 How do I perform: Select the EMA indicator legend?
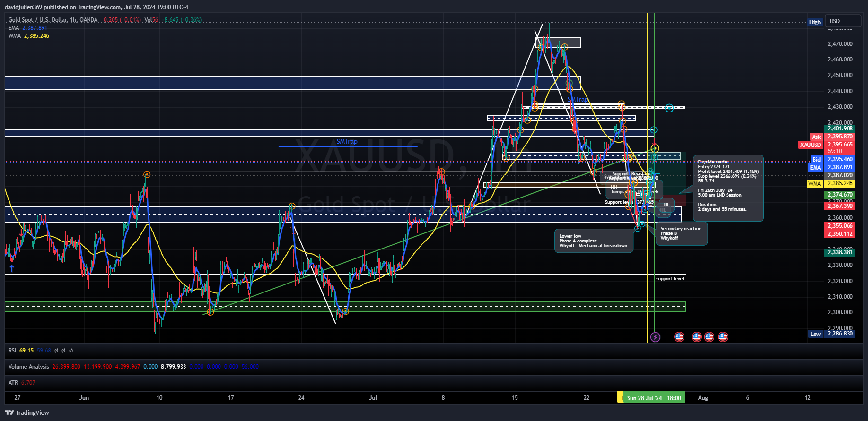click(x=27, y=28)
